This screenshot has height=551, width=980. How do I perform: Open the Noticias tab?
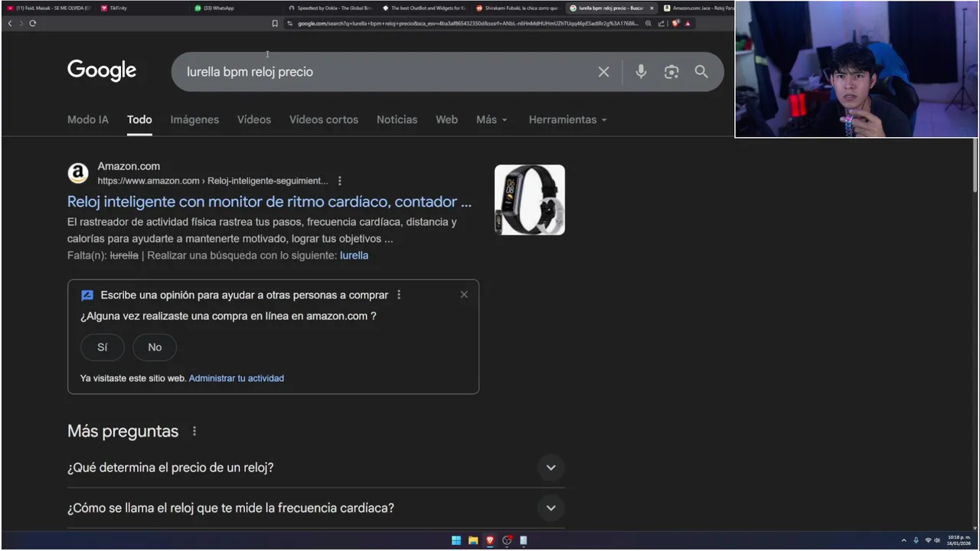[x=397, y=119]
